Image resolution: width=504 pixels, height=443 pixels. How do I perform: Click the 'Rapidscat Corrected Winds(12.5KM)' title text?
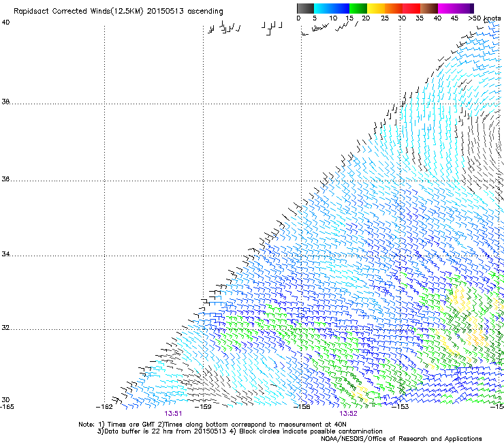(78, 12)
